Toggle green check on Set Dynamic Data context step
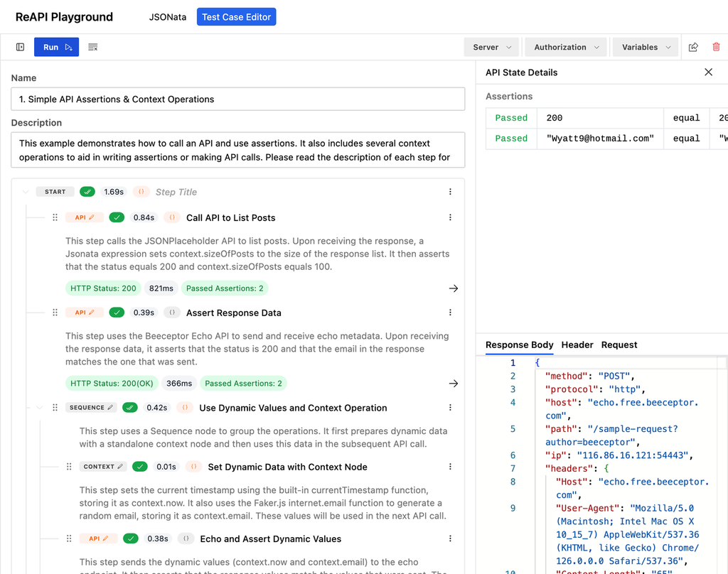Image resolution: width=728 pixels, height=574 pixels. pyautogui.click(x=140, y=466)
